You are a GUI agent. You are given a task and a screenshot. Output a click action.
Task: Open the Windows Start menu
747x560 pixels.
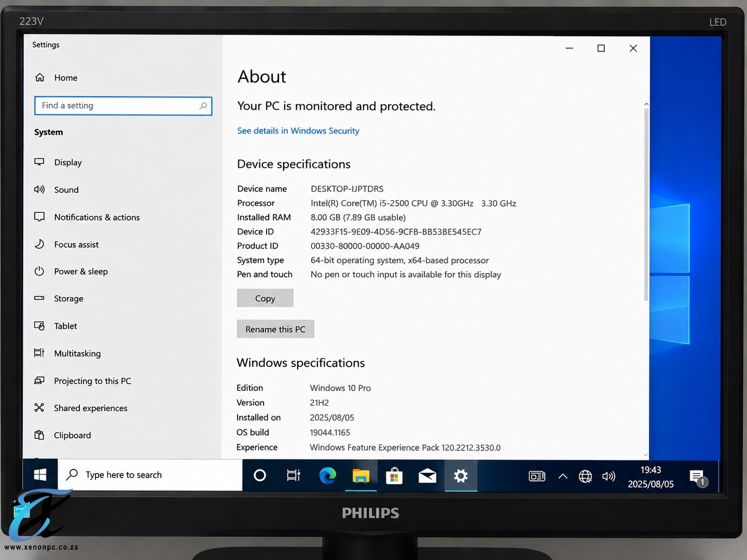tap(40, 475)
